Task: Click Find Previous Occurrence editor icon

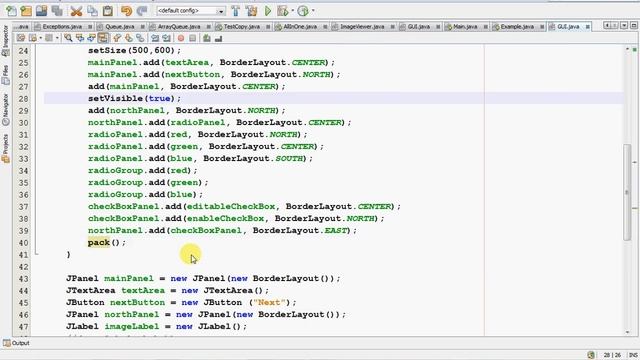Action: (x=80, y=38)
